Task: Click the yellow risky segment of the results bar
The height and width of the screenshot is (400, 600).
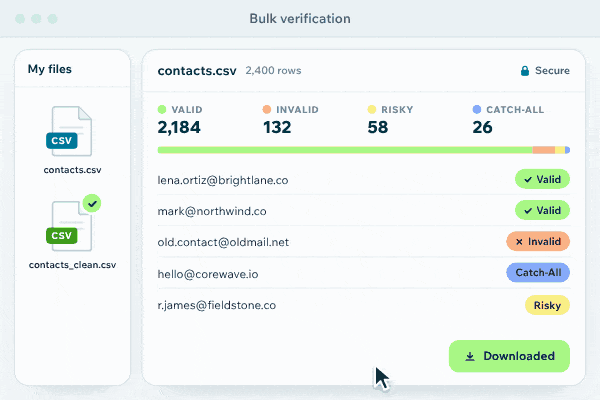Action: click(560, 150)
